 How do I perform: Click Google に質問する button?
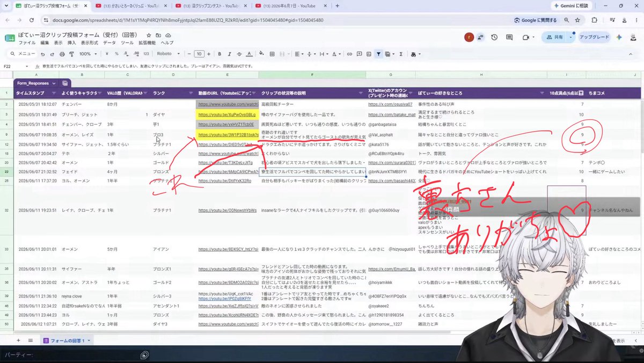[x=535, y=20]
